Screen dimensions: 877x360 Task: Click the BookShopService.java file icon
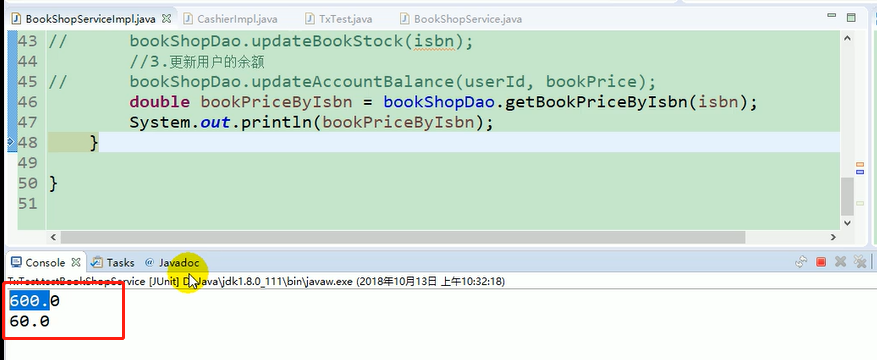[405, 19]
